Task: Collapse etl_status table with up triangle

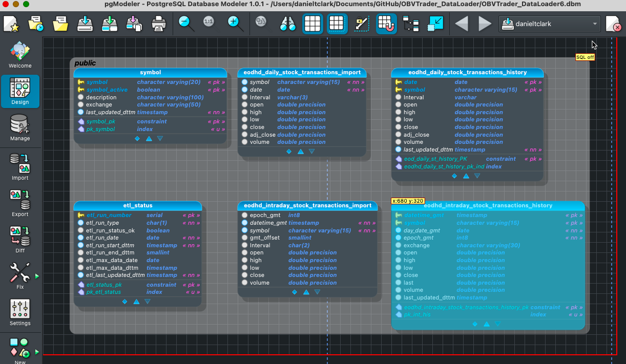Action: (136, 302)
